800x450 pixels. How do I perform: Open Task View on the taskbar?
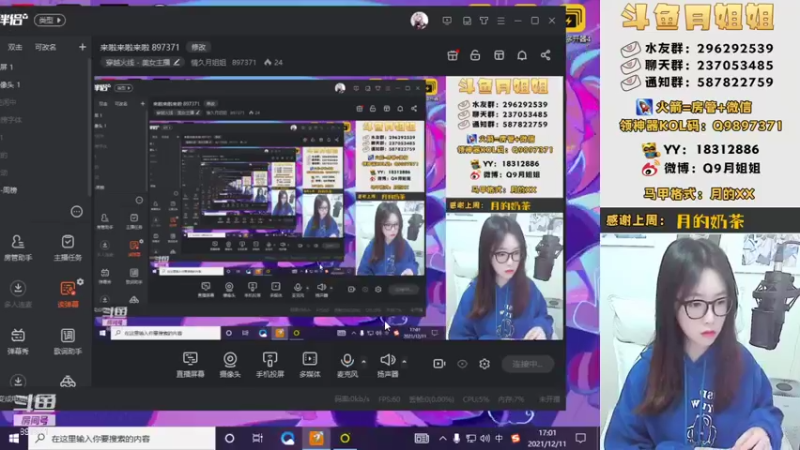[258, 438]
